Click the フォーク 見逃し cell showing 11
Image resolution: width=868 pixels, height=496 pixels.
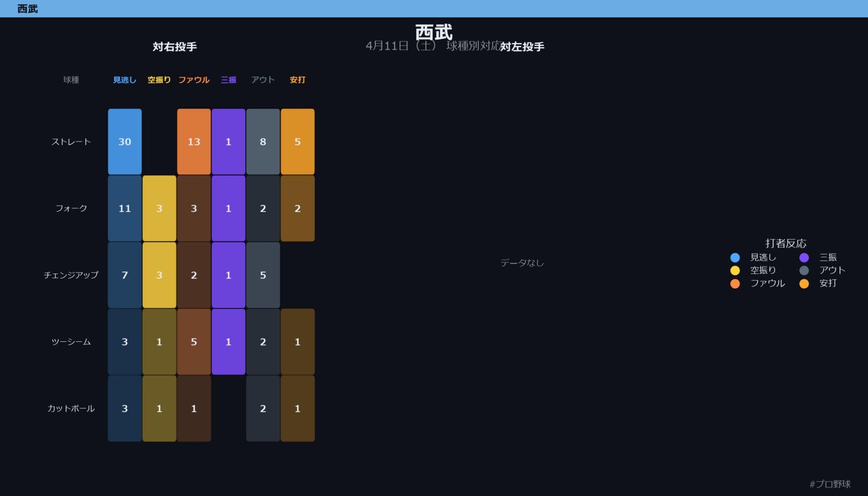coord(125,208)
